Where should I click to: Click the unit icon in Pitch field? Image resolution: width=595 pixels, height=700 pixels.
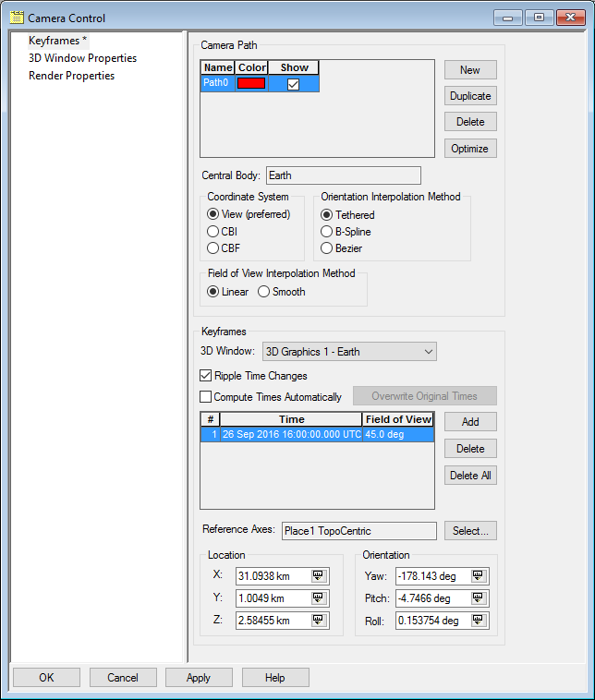coord(478,597)
